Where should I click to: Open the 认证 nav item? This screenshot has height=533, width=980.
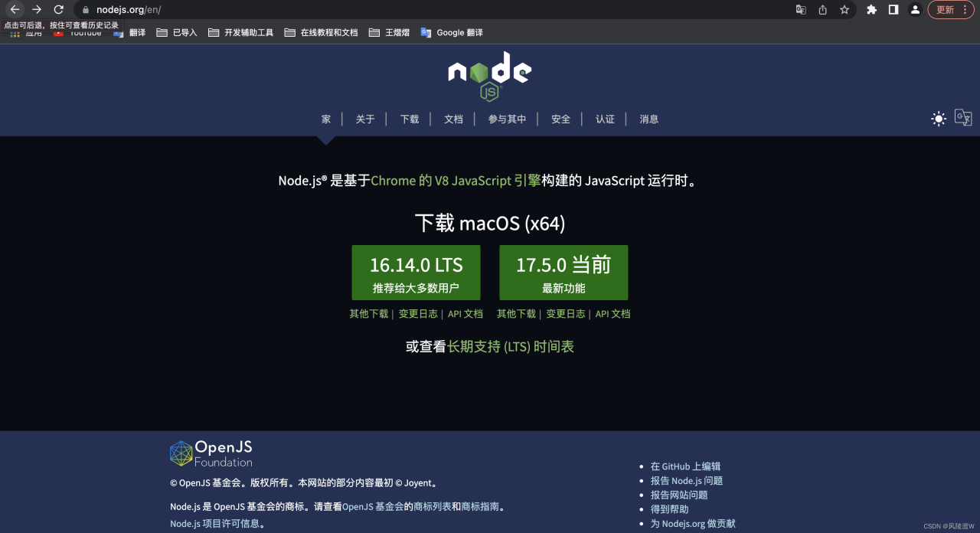pyautogui.click(x=606, y=119)
